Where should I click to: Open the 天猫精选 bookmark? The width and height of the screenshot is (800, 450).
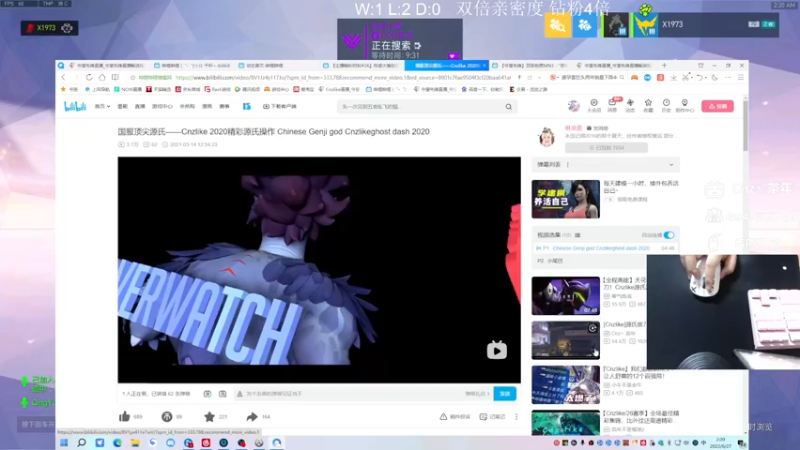[159, 89]
